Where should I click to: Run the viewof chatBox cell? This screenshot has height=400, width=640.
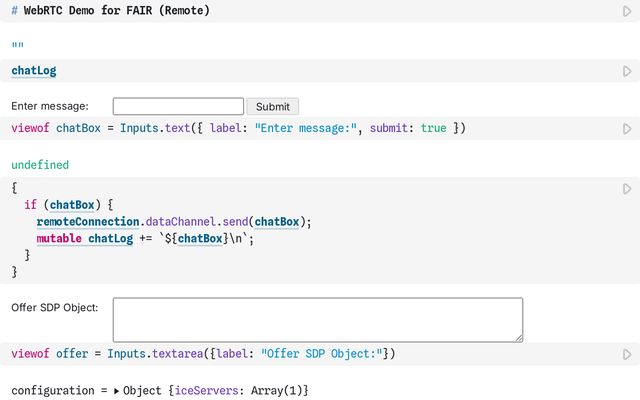tap(627, 129)
